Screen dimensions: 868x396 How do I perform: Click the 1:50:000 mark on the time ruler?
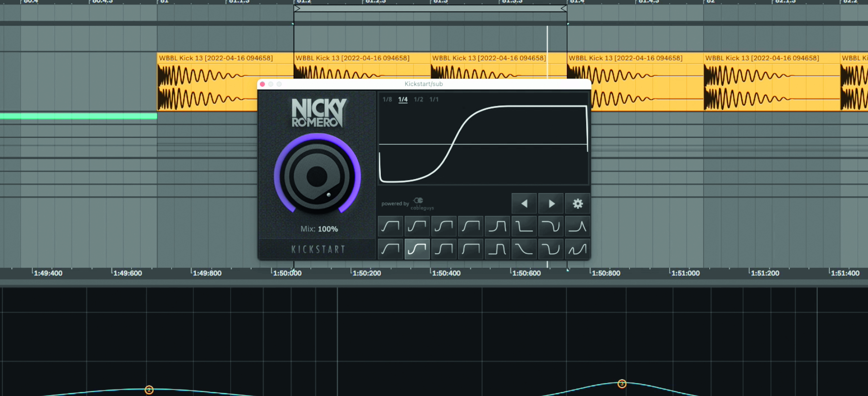click(287, 273)
